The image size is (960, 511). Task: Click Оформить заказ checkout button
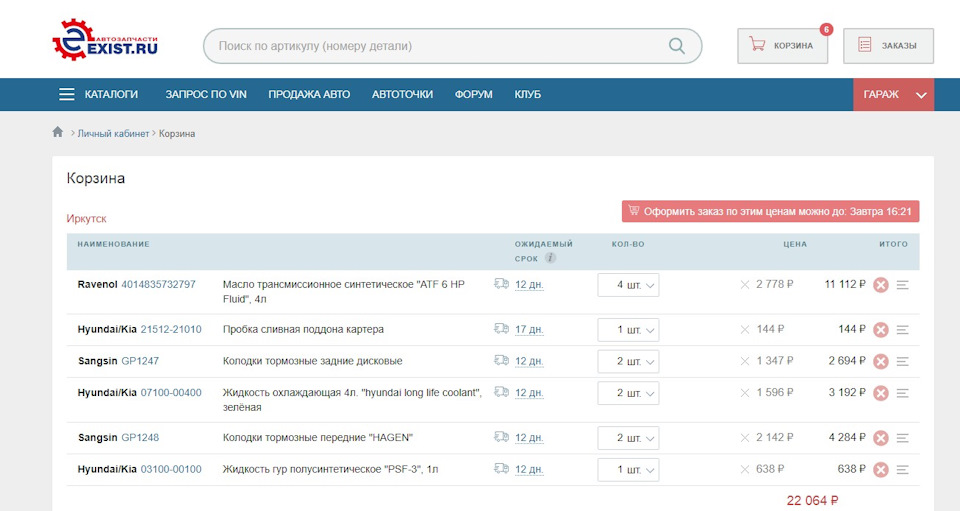[x=770, y=211]
